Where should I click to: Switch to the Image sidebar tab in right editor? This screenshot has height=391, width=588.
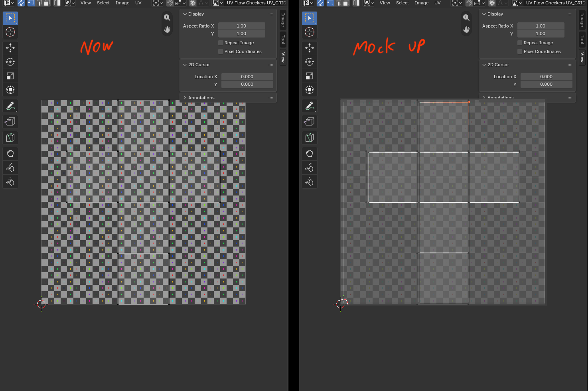click(582, 20)
